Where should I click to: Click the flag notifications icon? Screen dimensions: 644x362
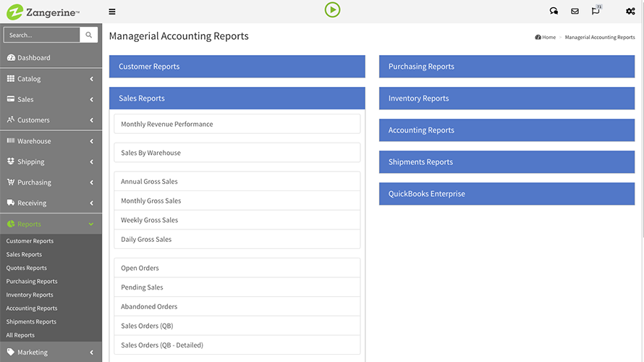(x=596, y=12)
